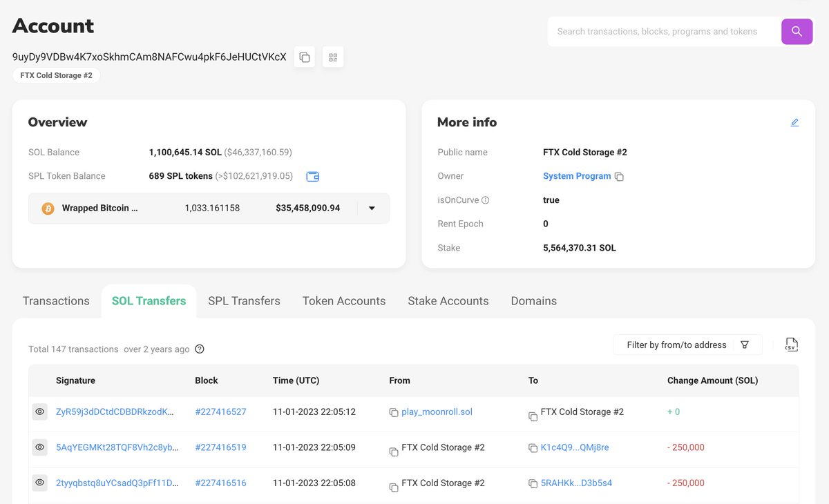Export transfers as CSV
Image resolution: width=829 pixels, height=504 pixels.
[792, 345]
